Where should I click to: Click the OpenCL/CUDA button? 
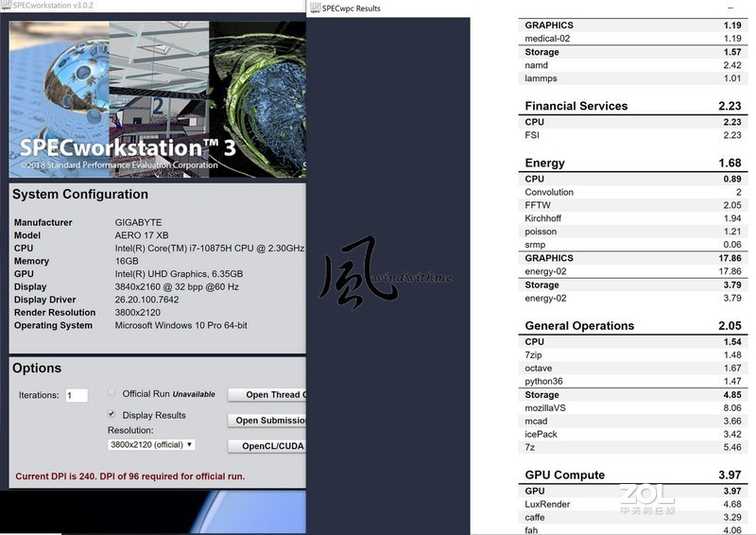[x=266, y=446]
